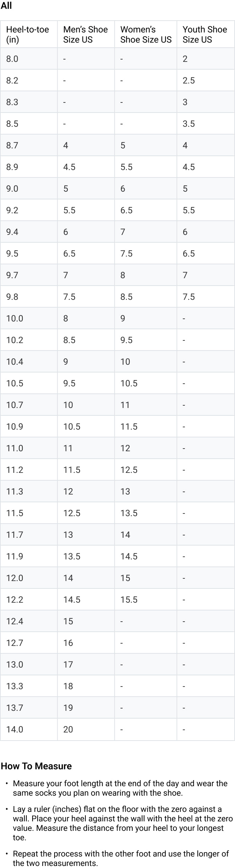Screen dimensions: 235x868
Task: Select women's size 13.5 cell
Action: pos(129,513)
